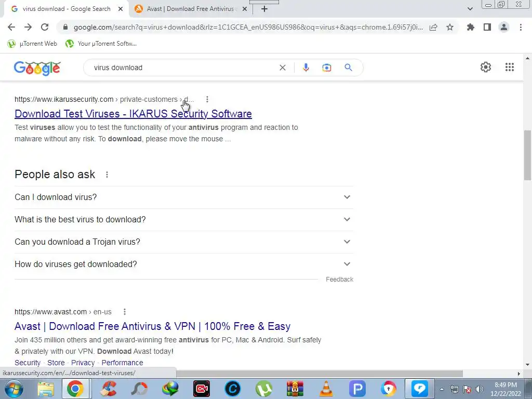
Task: Open uTorrent from the taskbar
Action: (x=264, y=389)
